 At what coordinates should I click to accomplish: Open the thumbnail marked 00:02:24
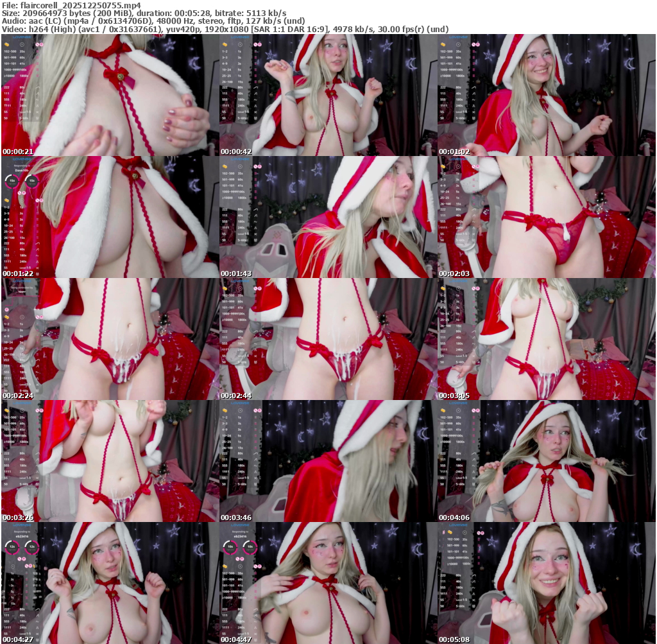110,339
